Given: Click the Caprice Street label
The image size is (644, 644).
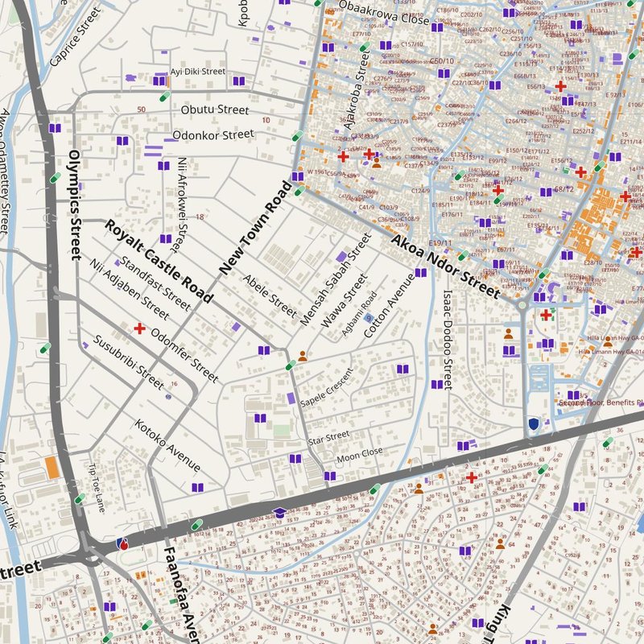Looking at the screenshot, I should pyautogui.click(x=75, y=37).
